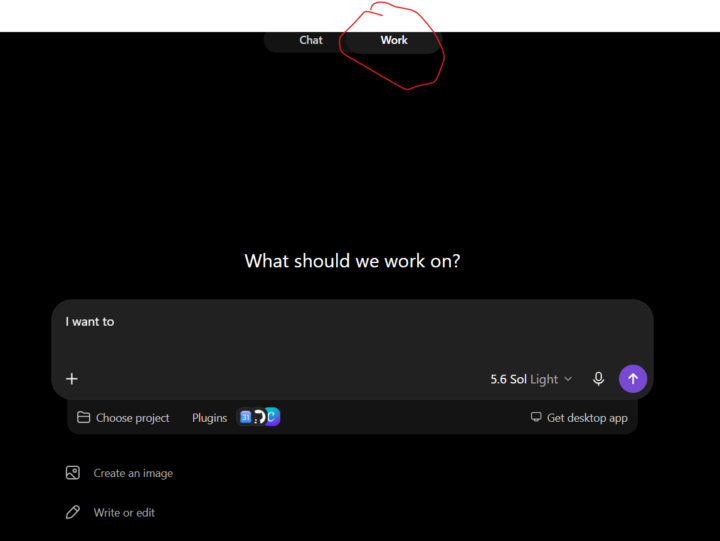
Task: Expand the chevron next to Light
Action: (568, 379)
